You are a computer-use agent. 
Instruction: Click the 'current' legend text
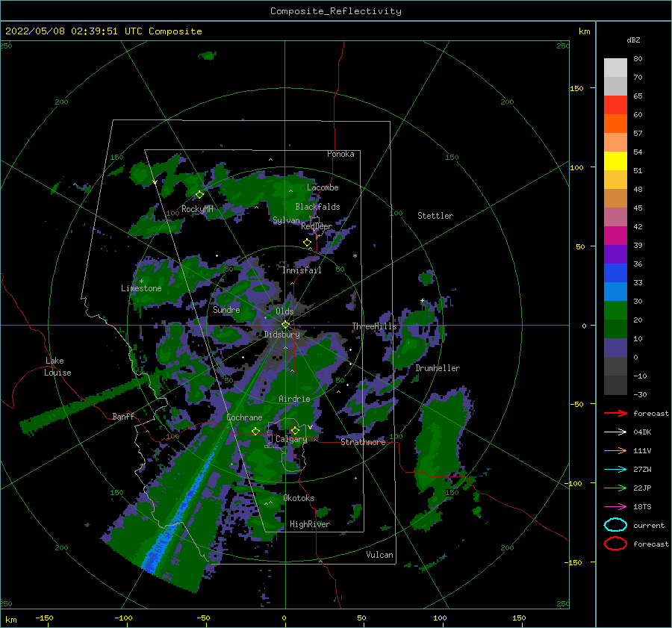(649, 526)
